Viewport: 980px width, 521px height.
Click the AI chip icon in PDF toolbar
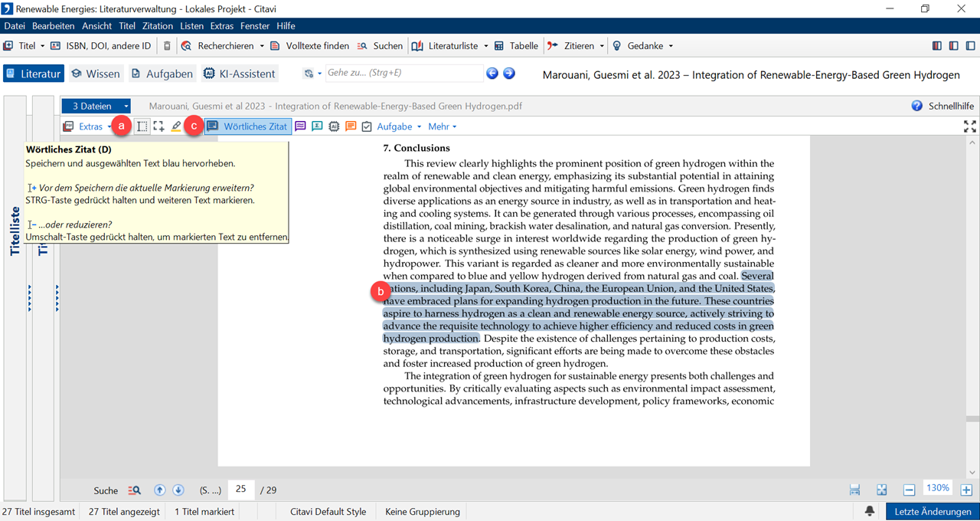click(334, 126)
